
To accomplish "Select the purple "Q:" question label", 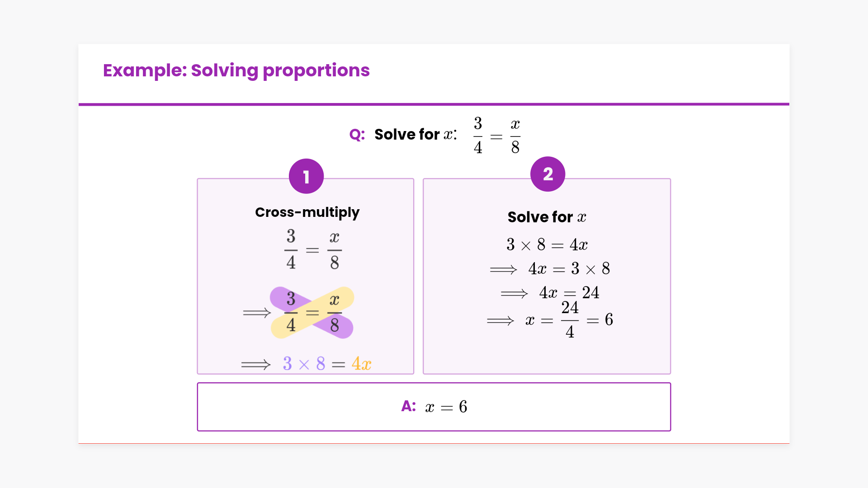I will pos(357,135).
